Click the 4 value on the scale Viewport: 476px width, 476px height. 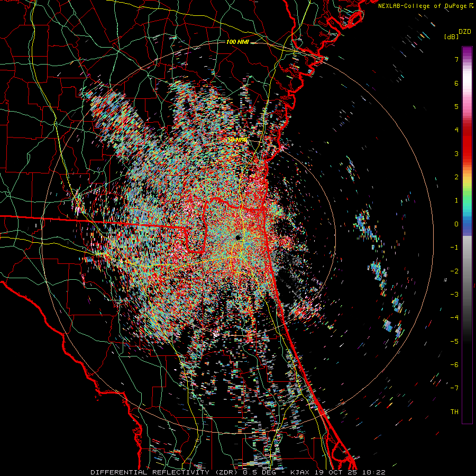[x=456, y=130]
